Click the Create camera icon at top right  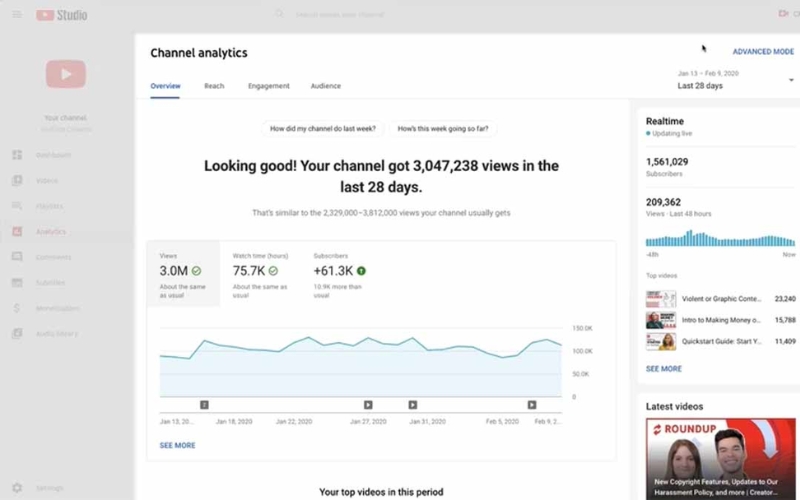783,14
